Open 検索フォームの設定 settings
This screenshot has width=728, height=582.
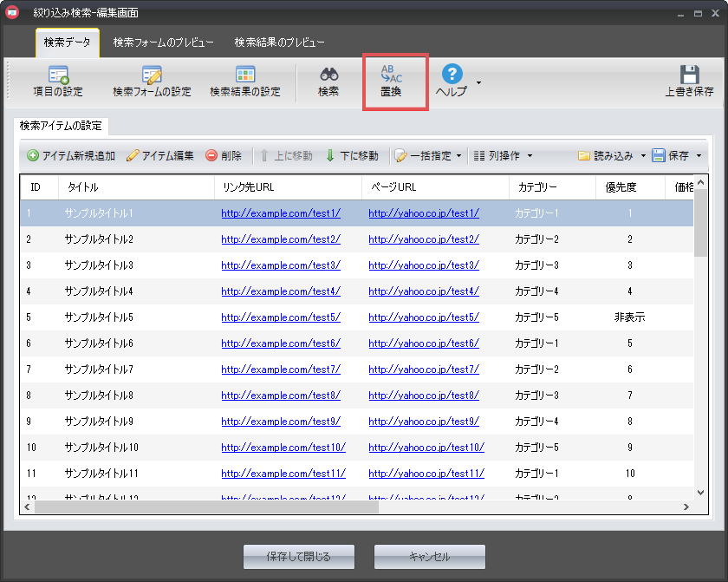152,82
